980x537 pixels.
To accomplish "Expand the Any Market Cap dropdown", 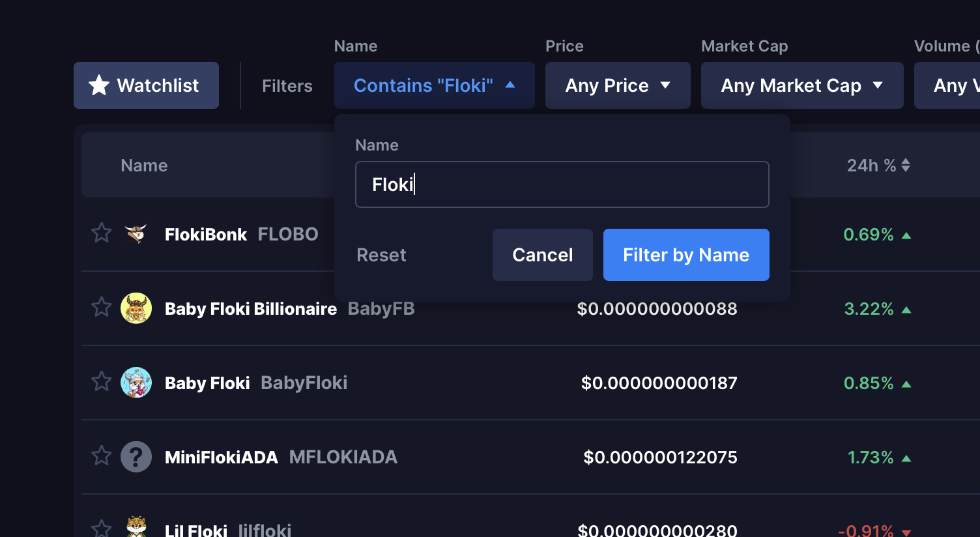I will (802, 85).
